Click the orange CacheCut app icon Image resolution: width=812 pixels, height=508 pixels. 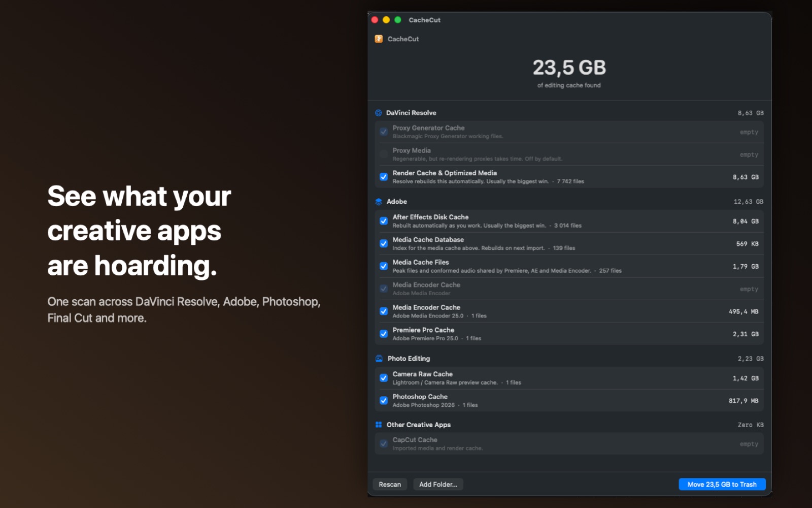coord(379,39)
